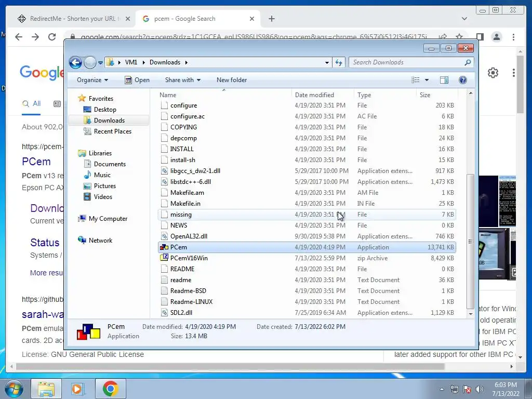Viewport: 532px width, 399px height.
Task: Select the Readme-BSD text document icon
Action: (x=164, y=291)
